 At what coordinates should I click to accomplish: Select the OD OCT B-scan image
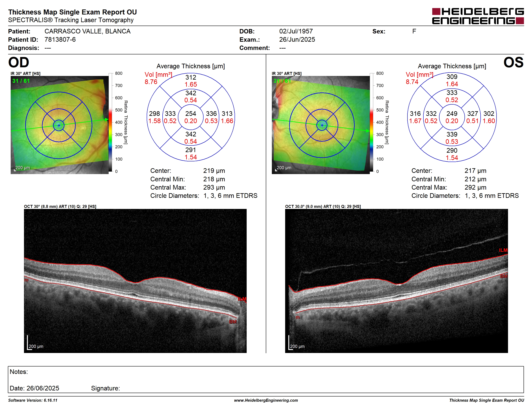point(135,281)
